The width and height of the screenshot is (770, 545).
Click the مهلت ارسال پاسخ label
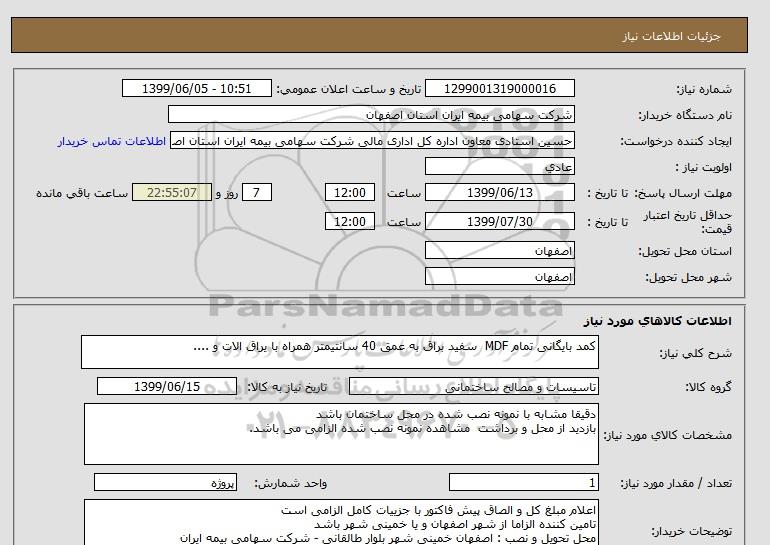(683, 193)
